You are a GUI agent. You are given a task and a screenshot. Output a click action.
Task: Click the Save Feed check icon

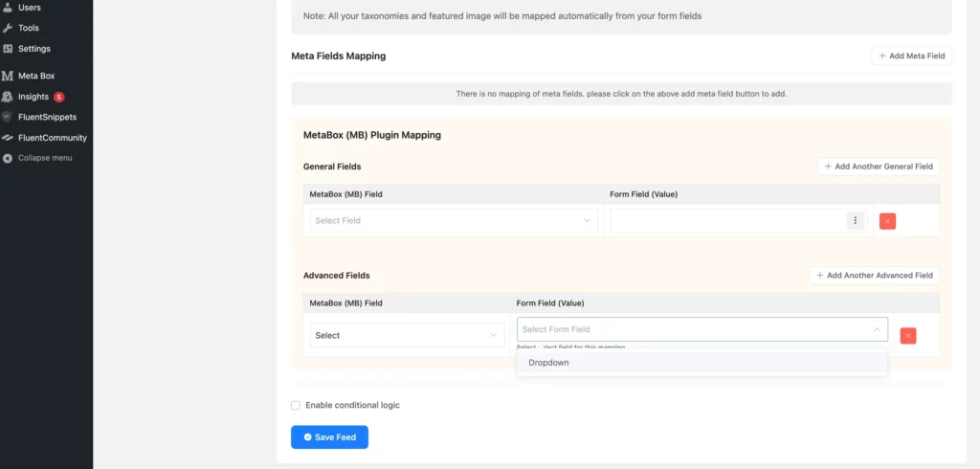tap(307, 437)
